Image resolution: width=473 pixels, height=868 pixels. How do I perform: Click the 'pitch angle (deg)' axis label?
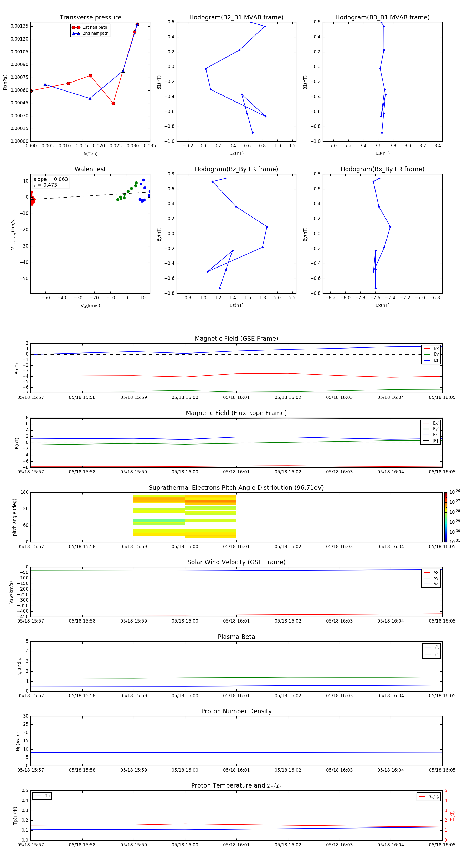click(14, 517)
